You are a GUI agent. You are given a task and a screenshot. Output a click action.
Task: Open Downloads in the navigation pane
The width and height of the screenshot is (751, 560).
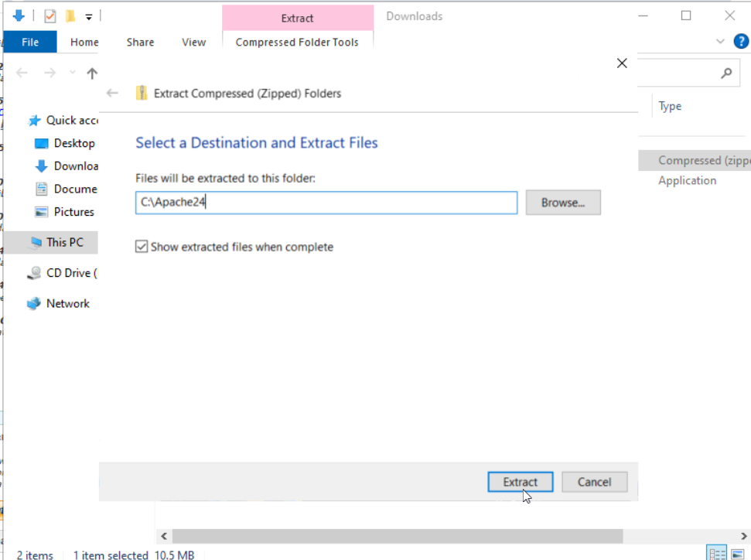pos(67,166)
